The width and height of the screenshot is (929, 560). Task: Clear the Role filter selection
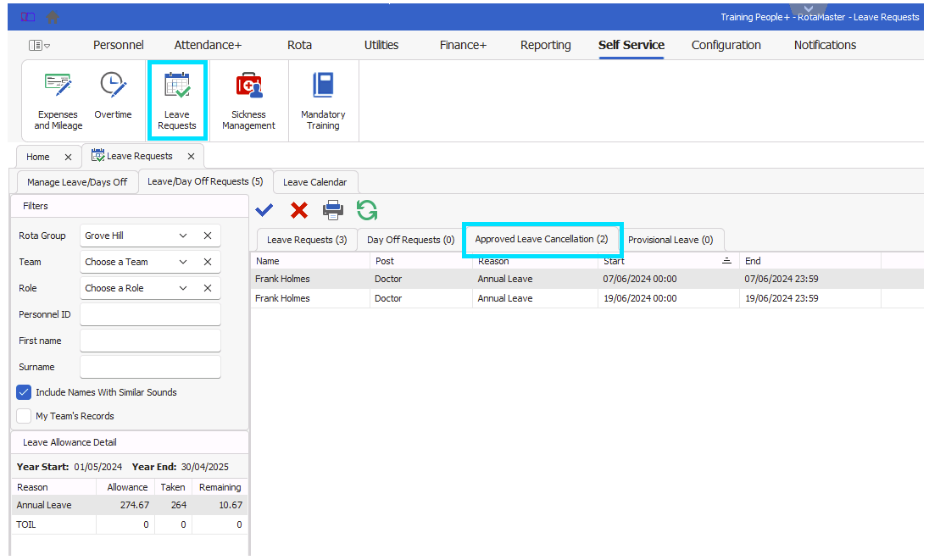click(208, 288)
